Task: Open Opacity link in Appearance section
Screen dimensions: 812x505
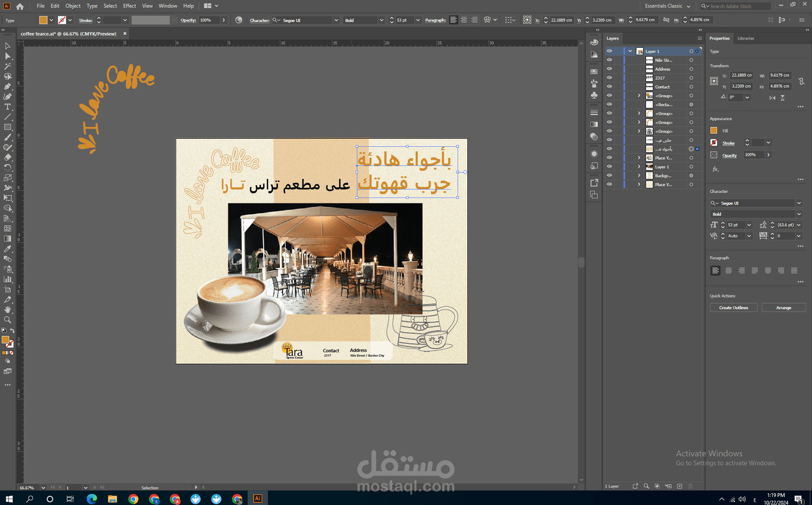Action: [x=729, y=155]
